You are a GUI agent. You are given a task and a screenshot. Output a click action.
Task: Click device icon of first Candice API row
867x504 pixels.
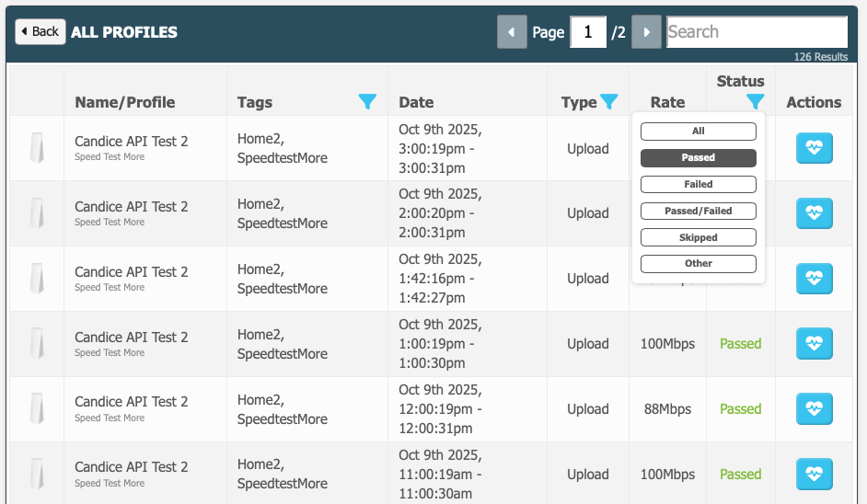[x=37, y=148]
